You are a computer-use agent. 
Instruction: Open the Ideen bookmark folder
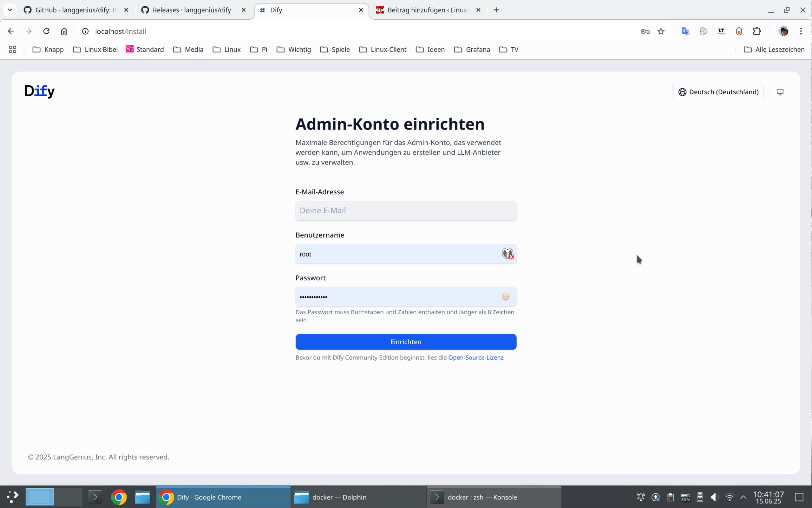click(430, 50)
